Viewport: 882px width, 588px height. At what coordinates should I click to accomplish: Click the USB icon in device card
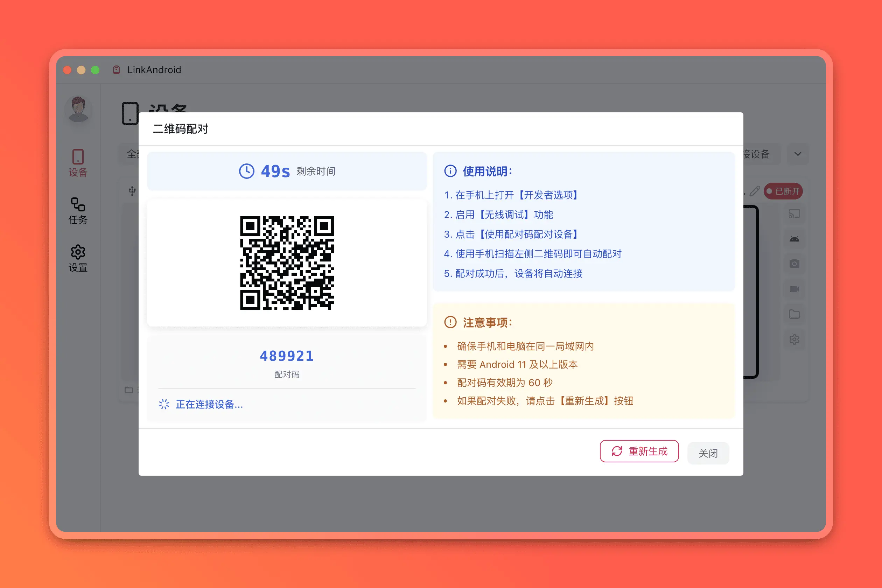(x=132, y=191)
